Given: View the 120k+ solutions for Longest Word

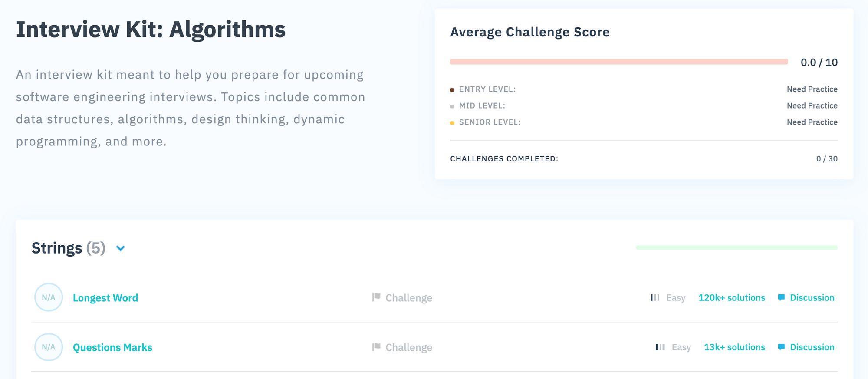Looking at the screenshot, I should point(732,298).
